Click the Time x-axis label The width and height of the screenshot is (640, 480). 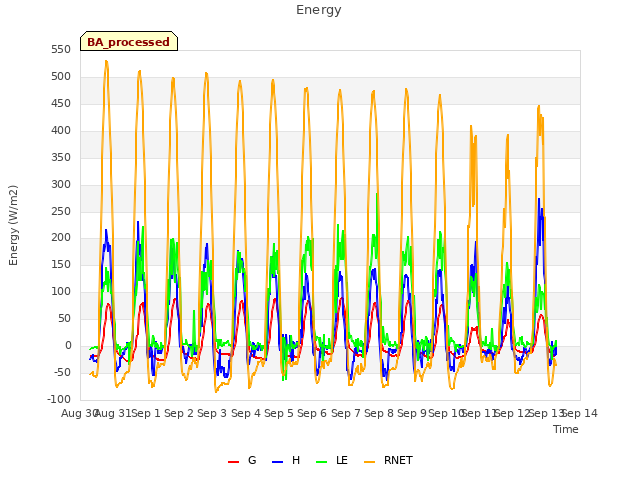point(566,429)
